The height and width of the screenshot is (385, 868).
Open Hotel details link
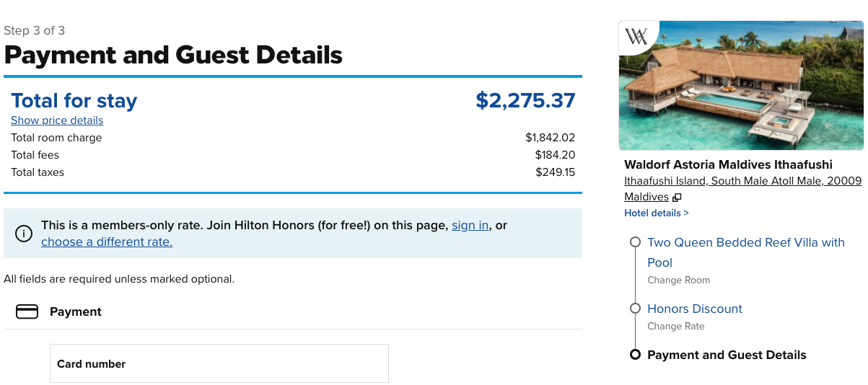pyautogui.click(x=656, y=213)
